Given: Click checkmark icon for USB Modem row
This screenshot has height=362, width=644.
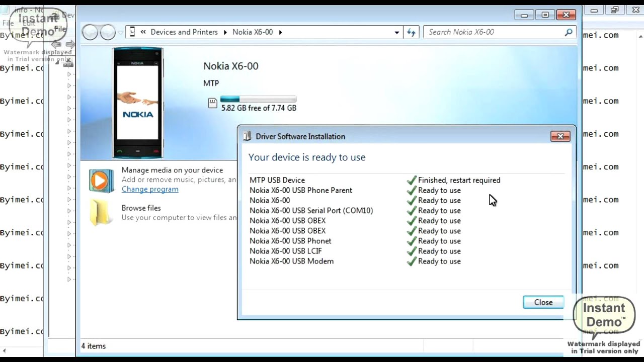Looking at the screenshot, I should (412, 261).
